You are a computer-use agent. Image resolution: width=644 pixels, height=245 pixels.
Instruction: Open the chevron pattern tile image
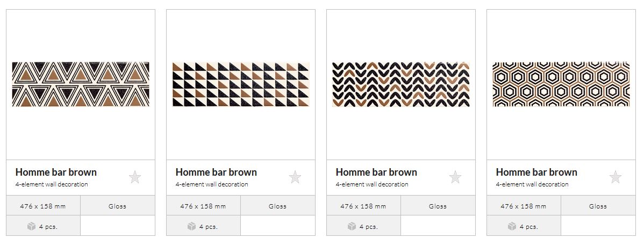point(401,84)
